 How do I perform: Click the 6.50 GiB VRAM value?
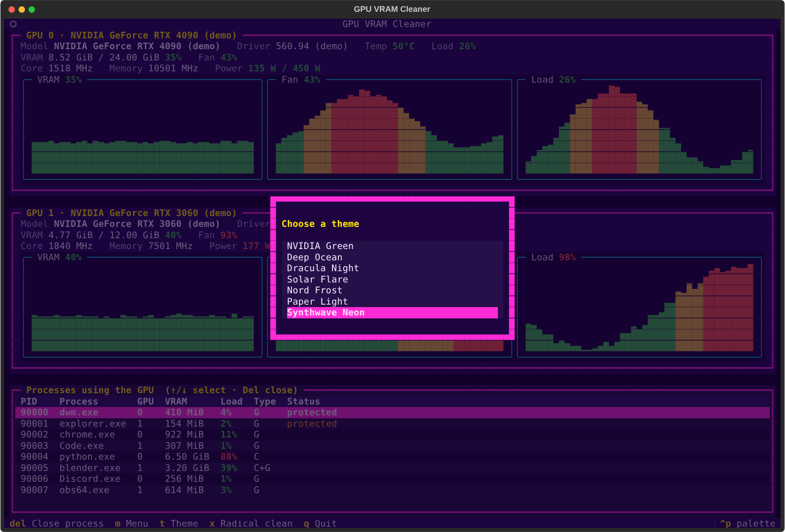pos(187,457)
